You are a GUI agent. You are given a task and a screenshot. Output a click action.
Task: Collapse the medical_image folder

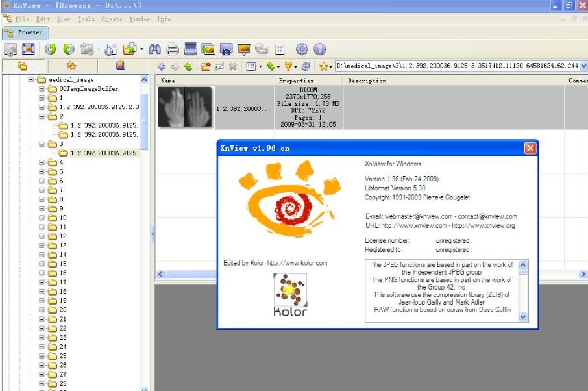tap(31, 79)
